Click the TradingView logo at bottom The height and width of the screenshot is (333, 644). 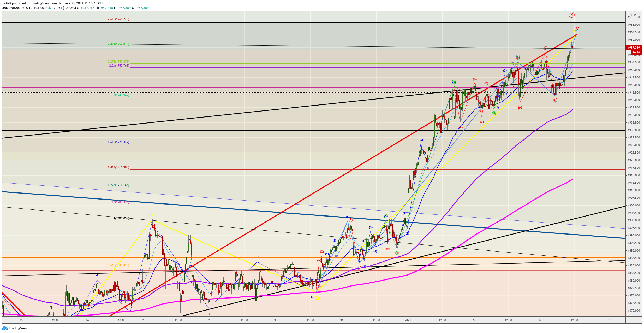click(x=14, y=328)
